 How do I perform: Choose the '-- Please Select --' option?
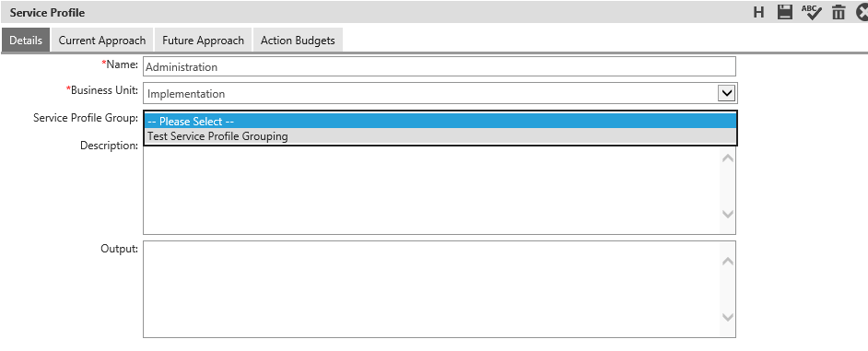[440, 122]
